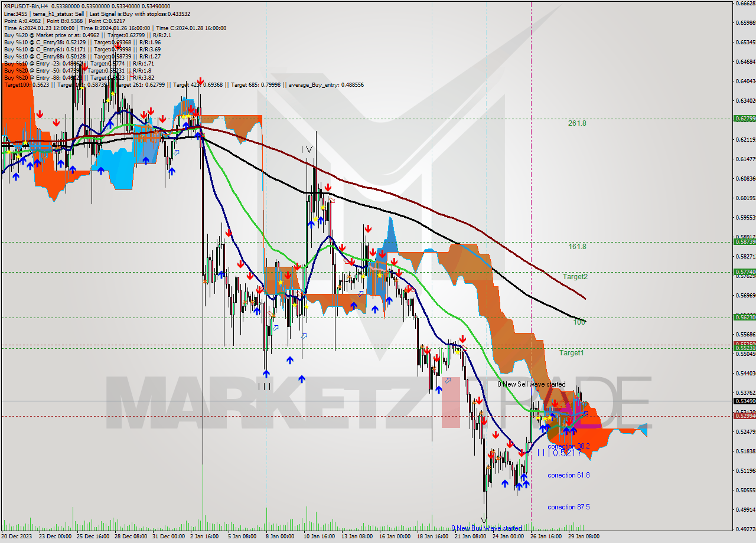
Task: Click '0 New Buy Wave started' annotation
Action: (487, 528)
